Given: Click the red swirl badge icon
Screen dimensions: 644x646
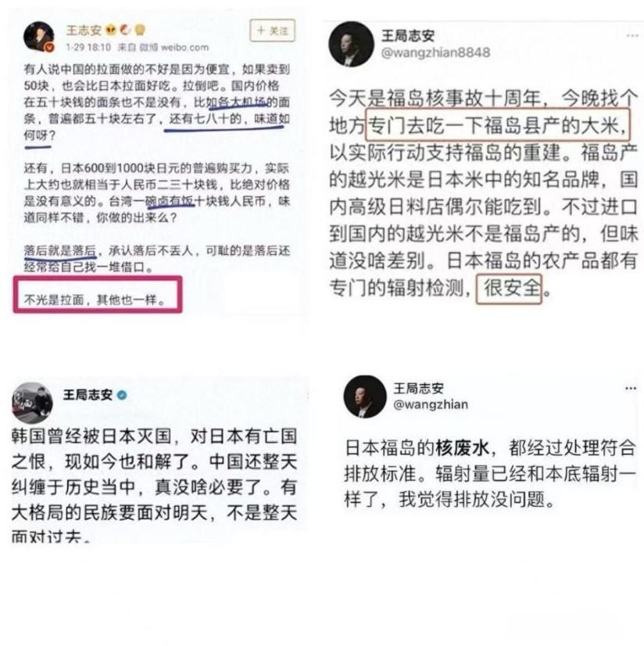Looking at the screenshot, I should [125, 30].
